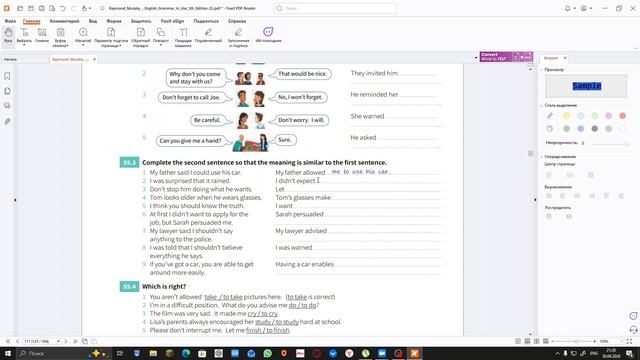This screenshot has width=640, height=360.
Task: Go to the previous page
Action: click(17, 341)
